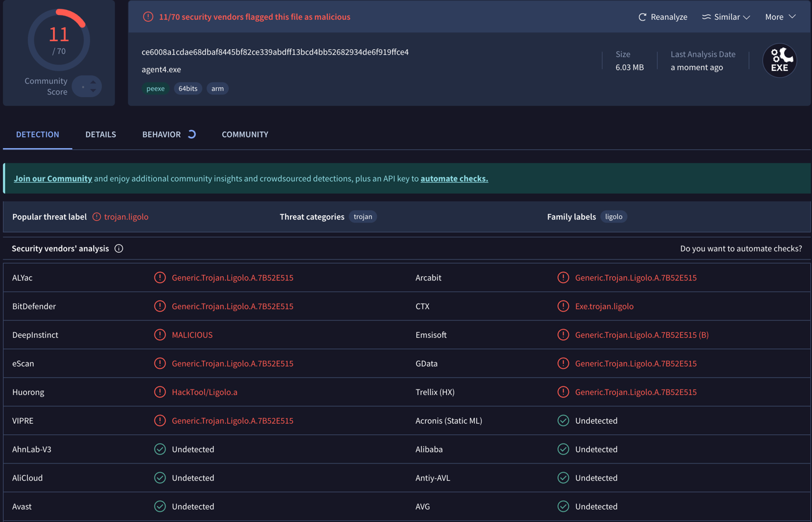Switch to the DETECTION tab
The image size is (812, 522).
point(37,134)
